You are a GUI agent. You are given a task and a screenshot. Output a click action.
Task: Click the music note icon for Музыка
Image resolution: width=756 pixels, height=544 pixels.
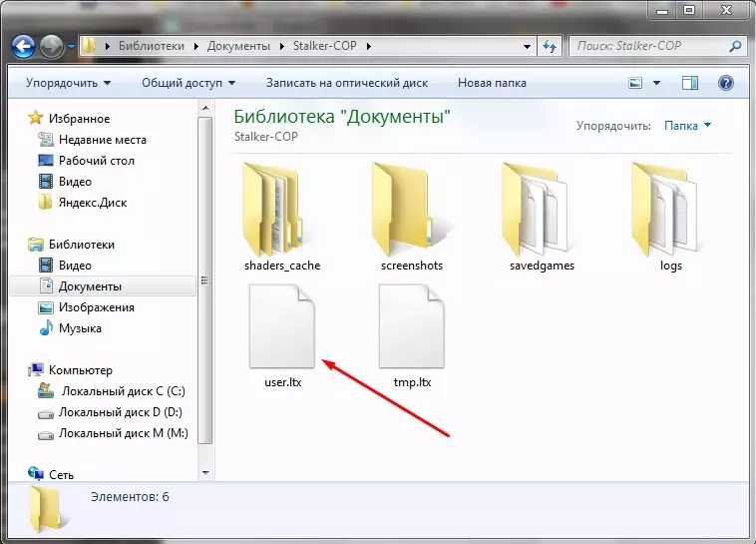click(x=45, y=327)
